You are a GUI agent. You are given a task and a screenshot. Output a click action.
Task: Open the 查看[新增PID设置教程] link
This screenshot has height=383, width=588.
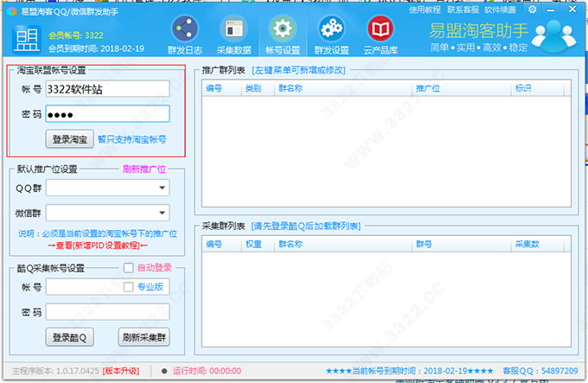click(x=98, y=246)
